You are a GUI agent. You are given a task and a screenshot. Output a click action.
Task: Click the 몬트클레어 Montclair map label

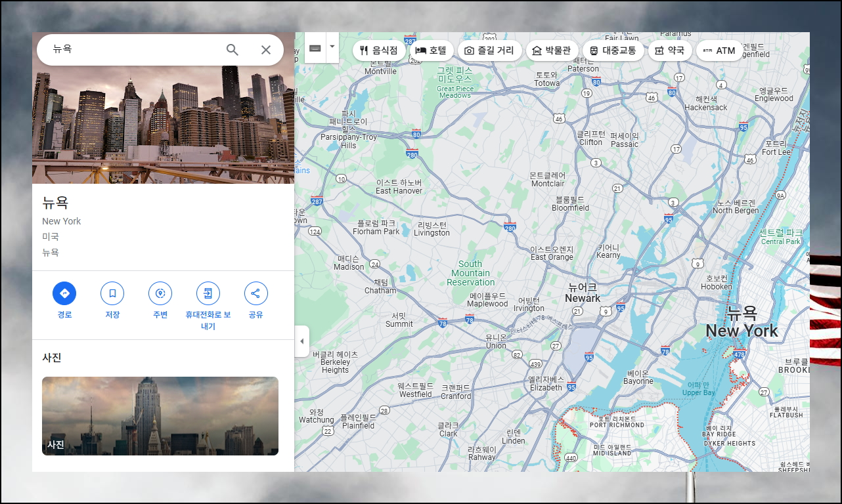point(548,179)
